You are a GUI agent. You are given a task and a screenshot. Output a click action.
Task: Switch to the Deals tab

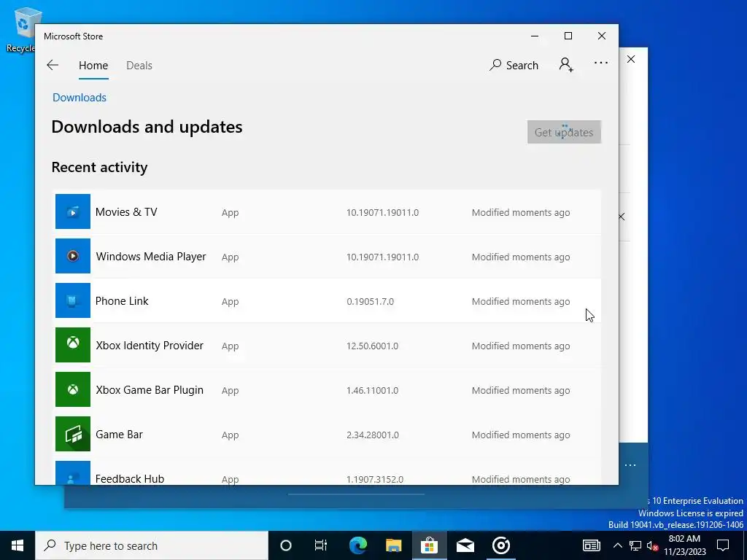139,66
